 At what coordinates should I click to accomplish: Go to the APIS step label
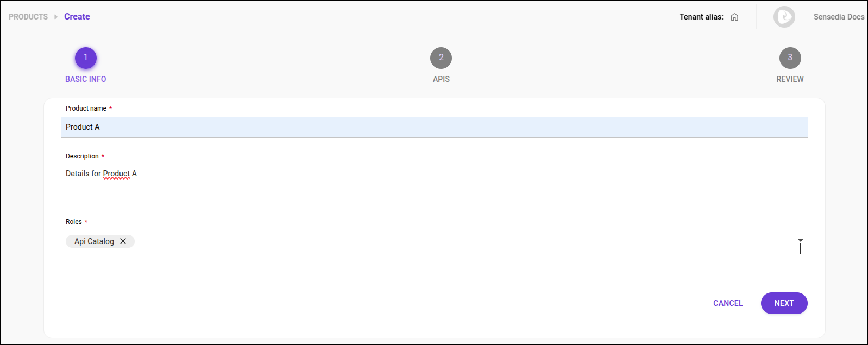point(441,79)
